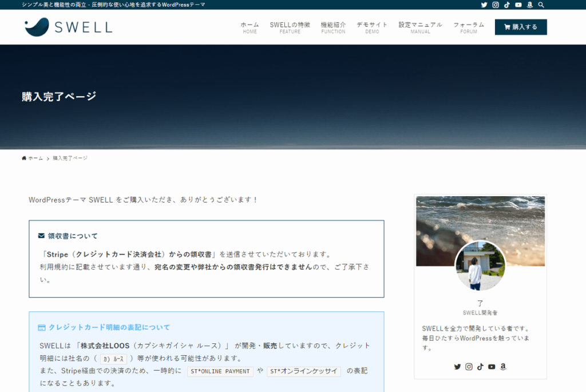This screenshot has height=392, width=586.
Task: Click the Twitter icon in the author profile
Action: coord(457,366)
